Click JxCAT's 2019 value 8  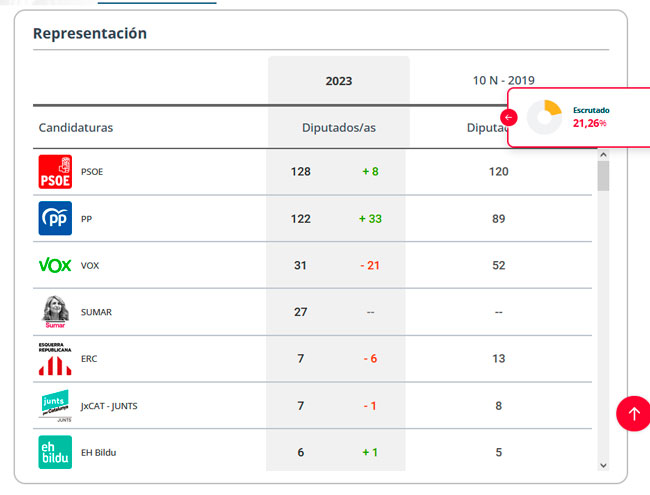pos(499,406)
